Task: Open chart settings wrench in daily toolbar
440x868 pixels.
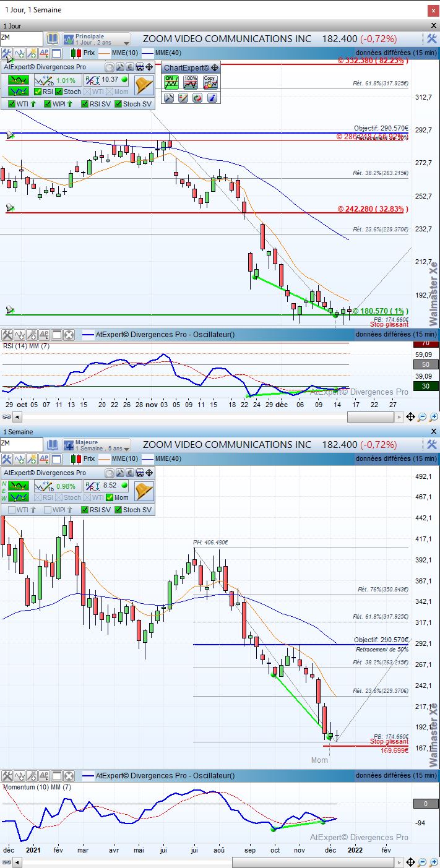Action: 7,53
